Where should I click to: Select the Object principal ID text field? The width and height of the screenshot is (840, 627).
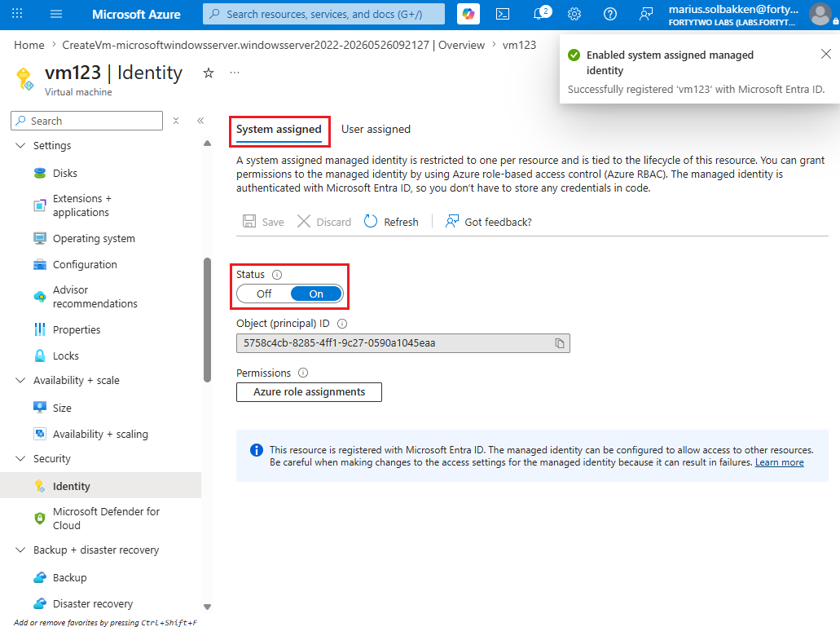pyautogui.click(x=402, y=343)
